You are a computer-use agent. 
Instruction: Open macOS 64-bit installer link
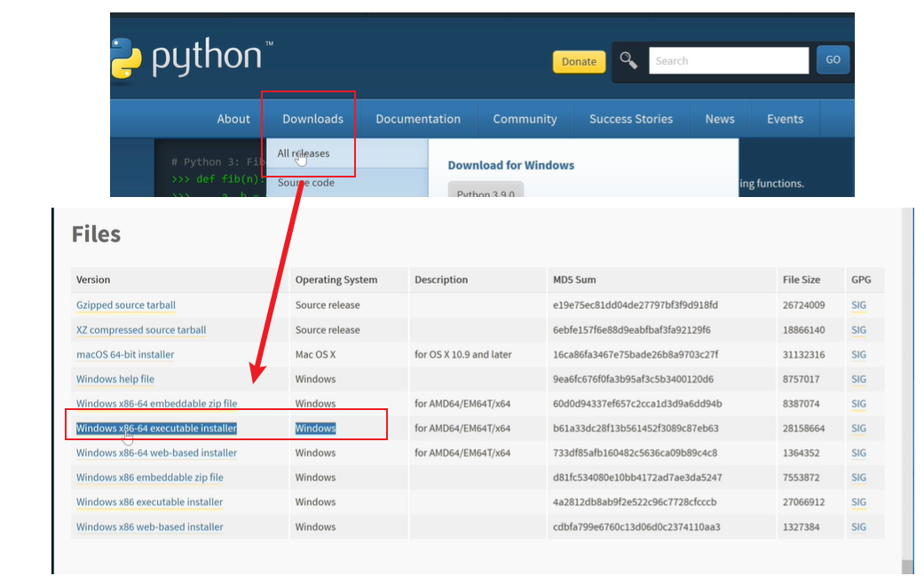click(125, 354)
